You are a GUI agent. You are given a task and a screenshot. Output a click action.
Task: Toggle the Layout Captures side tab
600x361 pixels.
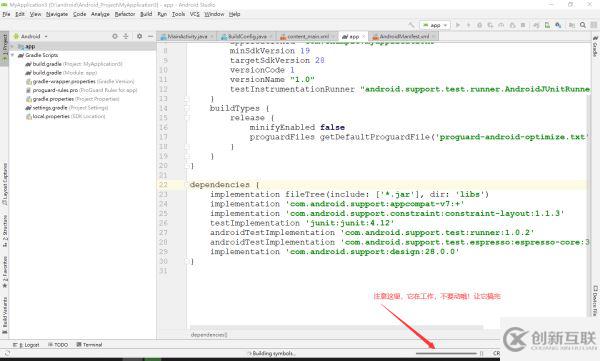coord(5,184)
